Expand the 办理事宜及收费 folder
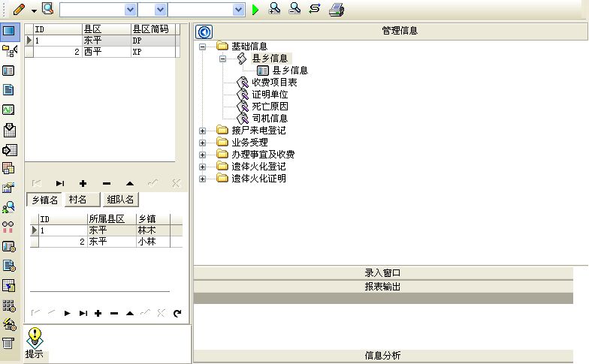Viewport: 589px width, 364px height. pos(203,155)
